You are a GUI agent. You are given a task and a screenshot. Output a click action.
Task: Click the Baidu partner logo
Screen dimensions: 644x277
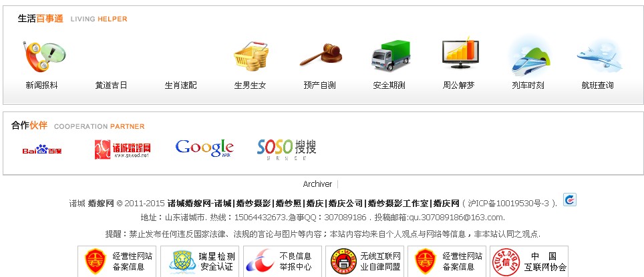pos(42,150)
